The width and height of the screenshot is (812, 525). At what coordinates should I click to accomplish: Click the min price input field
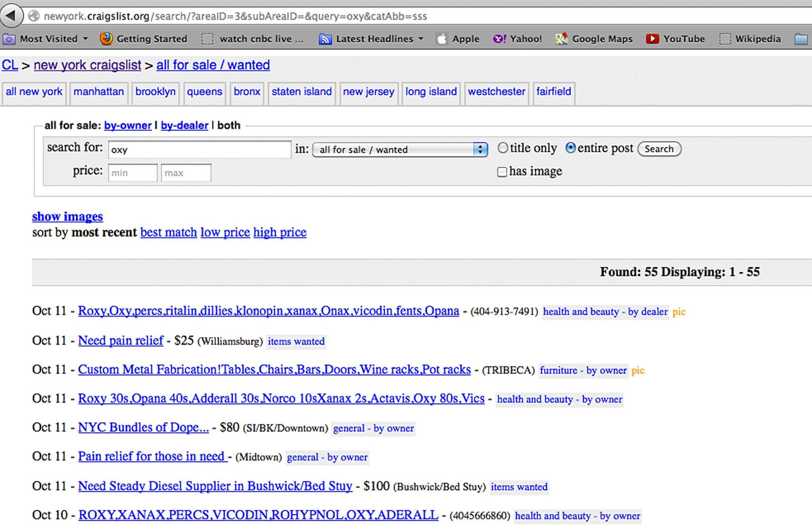(132, 173)
